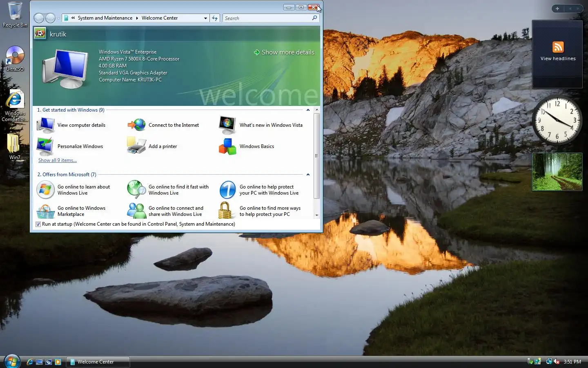Click the Welcome Center scrollbar thumb
588x368 pixels.
coord(316,156)
